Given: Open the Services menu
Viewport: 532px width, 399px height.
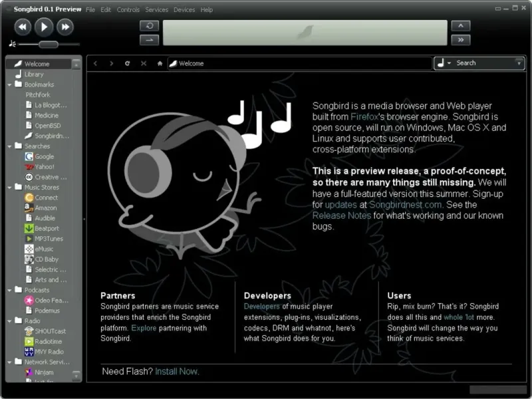Looking at the screenshot, I should pos(156,10).
